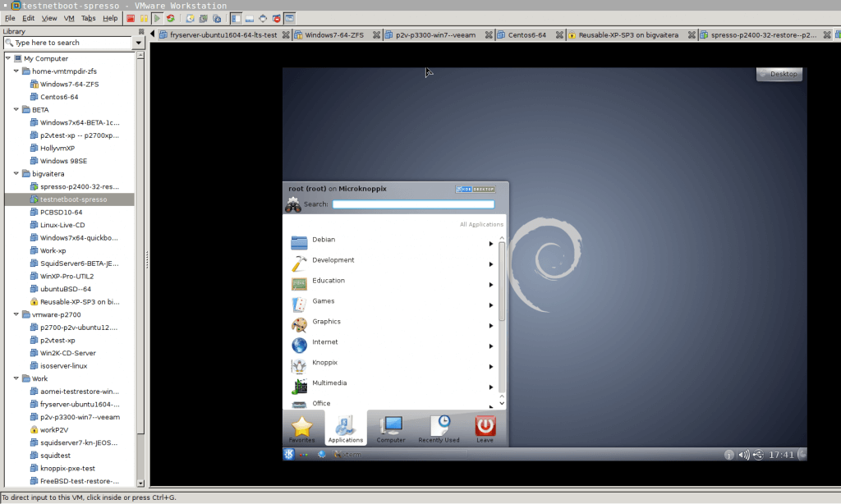
Task: Switch to Computer tab in KDE menu
Action: pos(390,429)
